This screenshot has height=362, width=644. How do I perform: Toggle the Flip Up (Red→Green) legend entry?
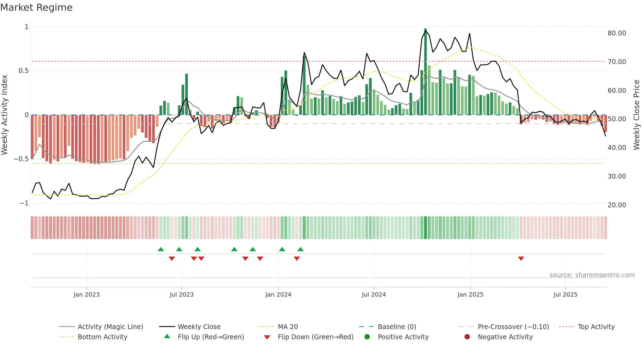tap(204, 337)
